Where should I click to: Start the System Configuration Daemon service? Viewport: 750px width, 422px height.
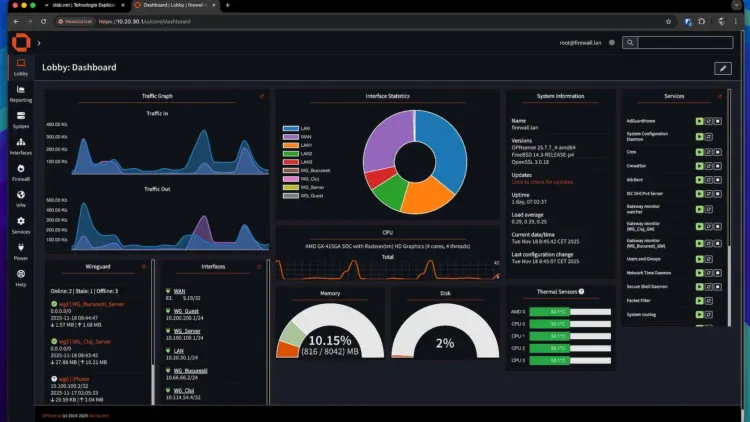tap(699, 136)
